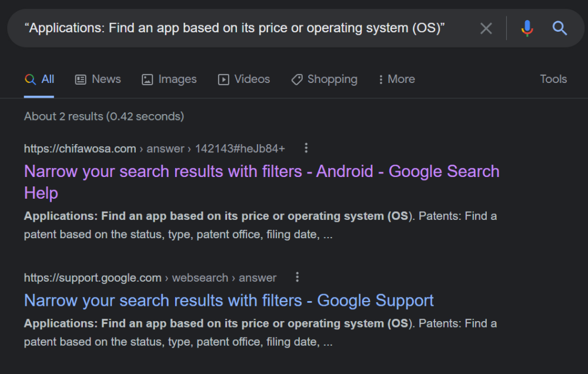Open the Android Google Search Help result
Viewport: 588px width, 374px height.
[261, 172]
